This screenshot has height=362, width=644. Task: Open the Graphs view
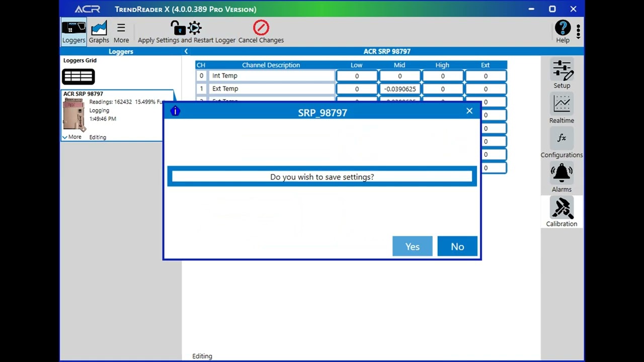point(99,32)
